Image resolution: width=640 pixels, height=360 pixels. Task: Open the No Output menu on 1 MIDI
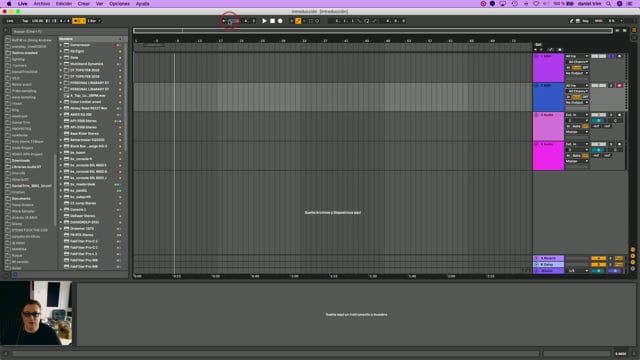pyautogui.click(x=577, y=73)
